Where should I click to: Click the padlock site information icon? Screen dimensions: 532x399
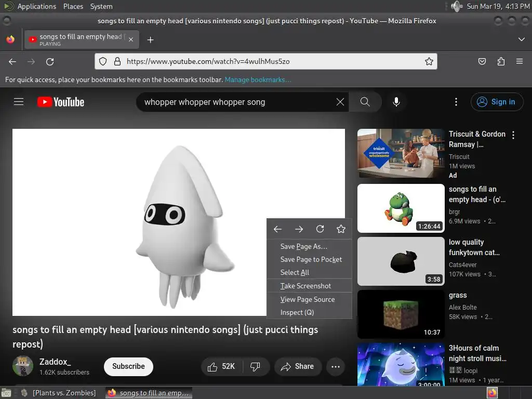coord(117,61)
